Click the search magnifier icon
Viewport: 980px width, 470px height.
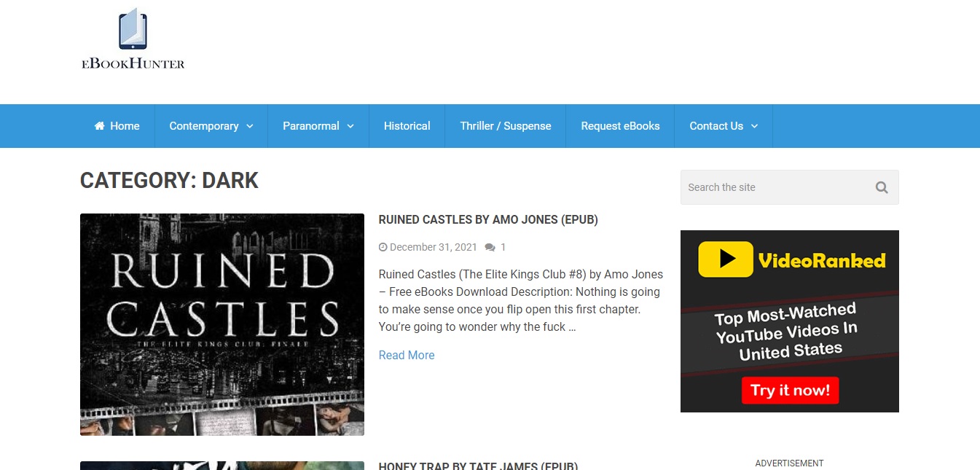[x=881, y=187]
